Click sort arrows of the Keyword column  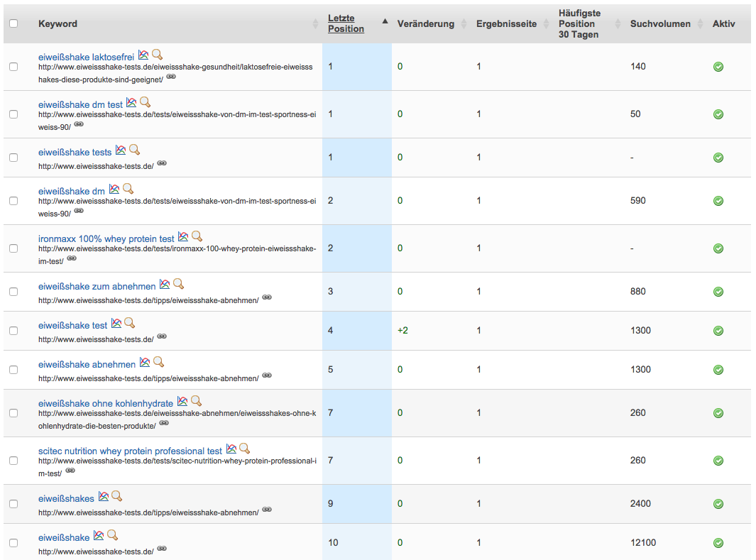pyautogui.click(x=315, y=24)
